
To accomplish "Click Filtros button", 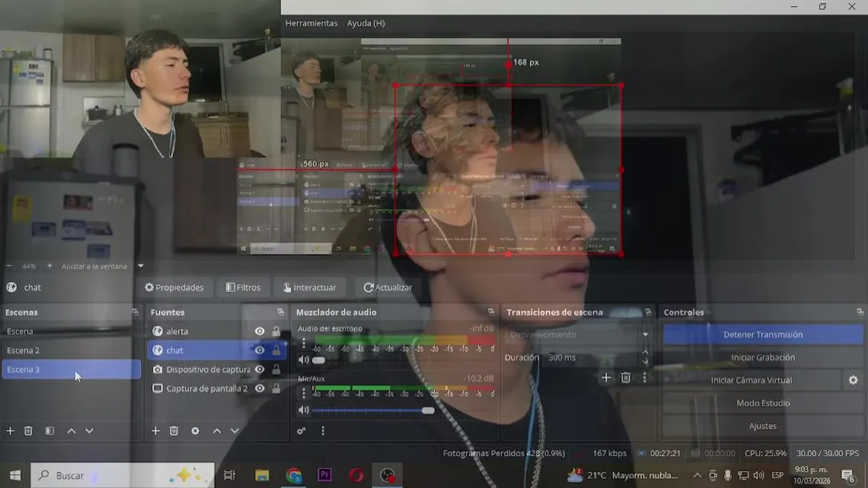I will click(x=243, y=287).
